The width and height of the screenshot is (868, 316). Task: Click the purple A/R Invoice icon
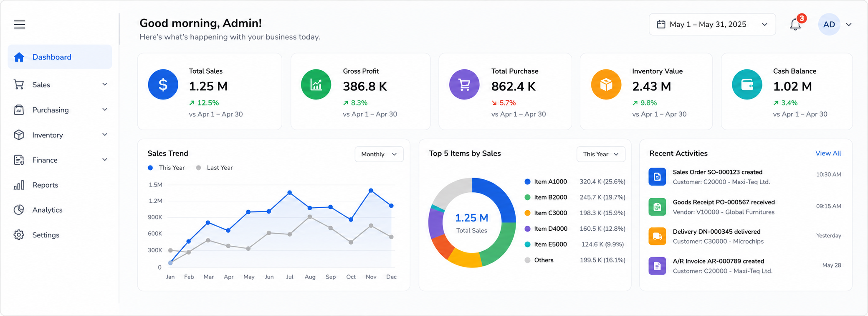[x=657, y=266]
